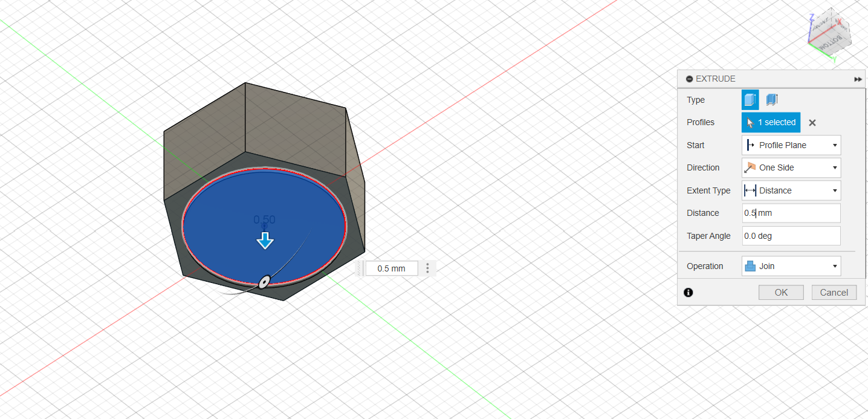Viewport: 868px width, 419px height.
Task: Cancel the Extrude dialog
Action: click(x=834, y=293)
